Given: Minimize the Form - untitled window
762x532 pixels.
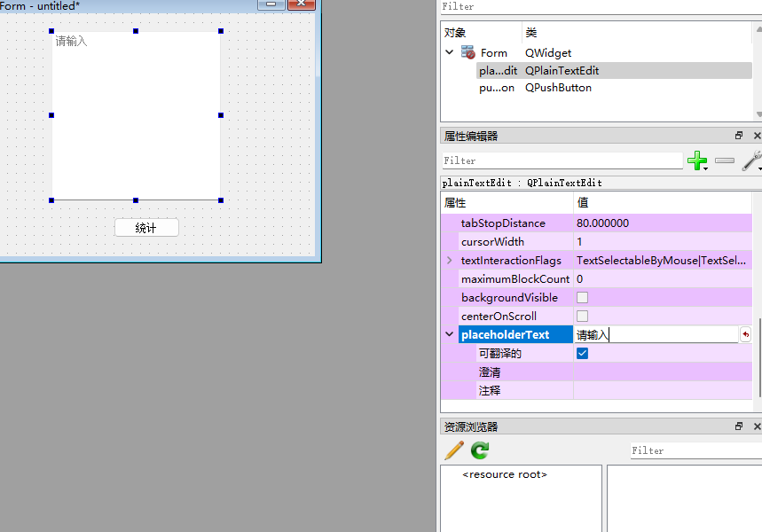Looking at the screenshot, I should pyautogui.click(x=271, y=4).
